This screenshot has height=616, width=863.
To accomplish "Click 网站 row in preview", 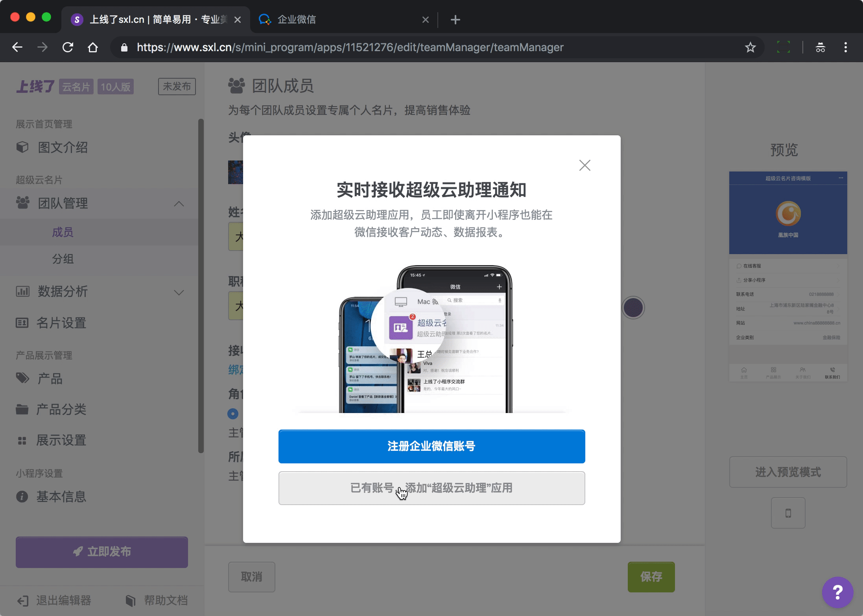I will coord(788,323).
